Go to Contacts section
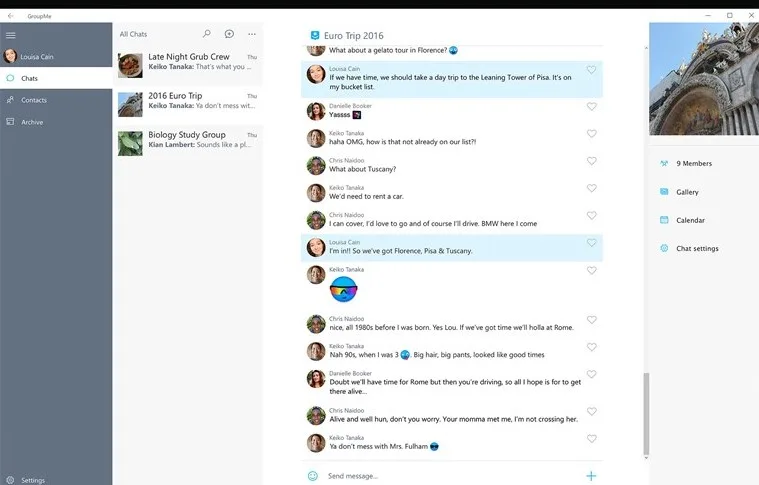The height and width of the screenshot is (485, 759). point(56,100)
